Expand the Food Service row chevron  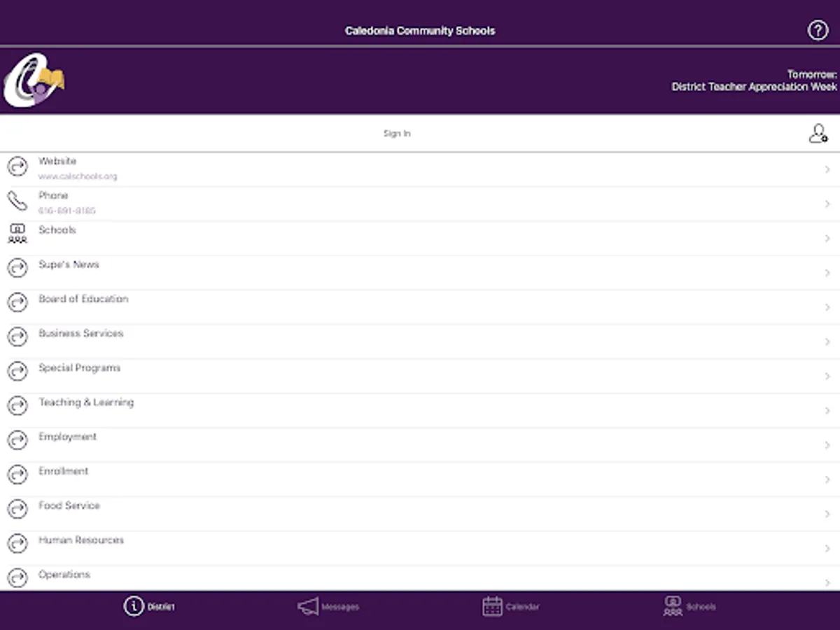tap(827, 514)
